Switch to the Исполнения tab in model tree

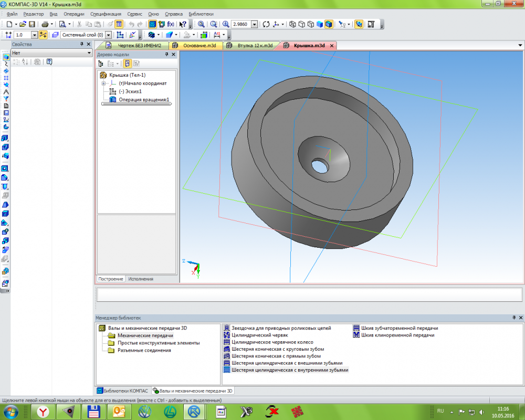point(141,279)
